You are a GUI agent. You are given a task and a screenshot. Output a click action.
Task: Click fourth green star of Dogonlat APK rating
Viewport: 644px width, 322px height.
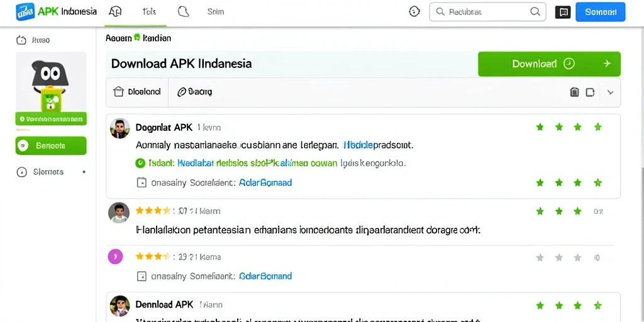point(598,127)
